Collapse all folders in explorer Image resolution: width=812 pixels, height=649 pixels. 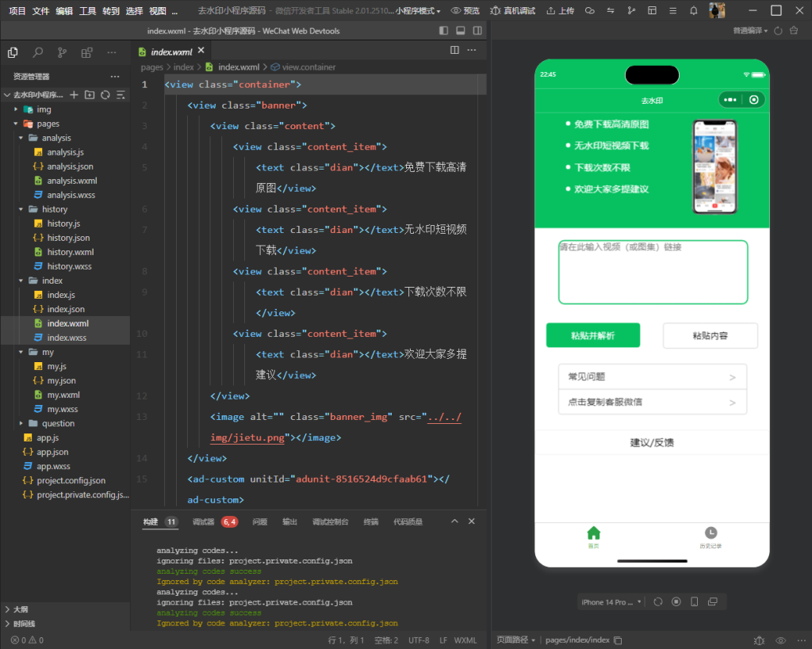[121, 95]
